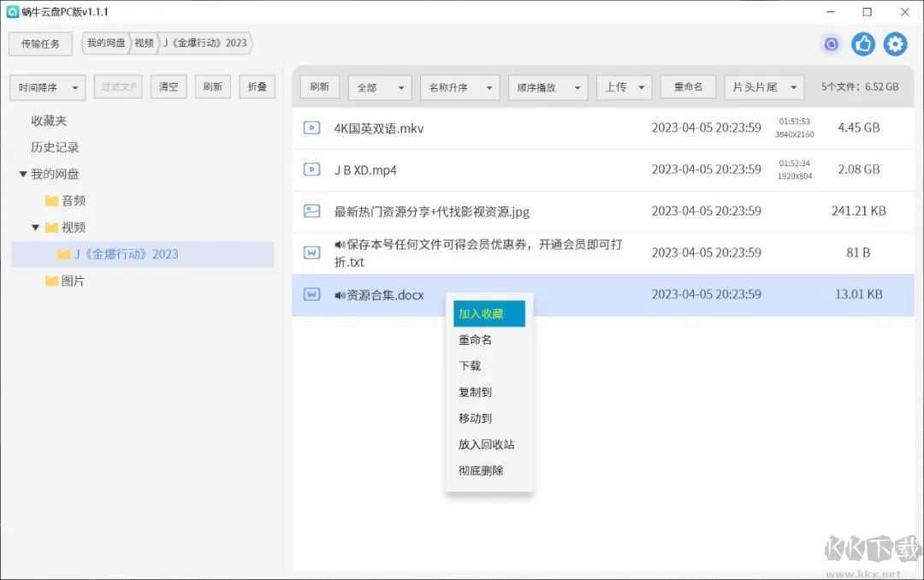Click the image icon beside 最新热门资源分享 jpg file
The image size is (924, 580).
(x=311, y=211)
